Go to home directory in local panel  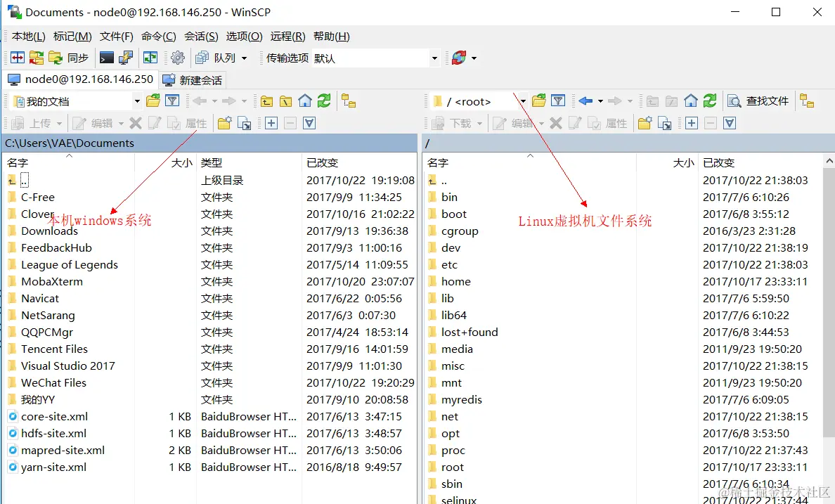[305, 101]
